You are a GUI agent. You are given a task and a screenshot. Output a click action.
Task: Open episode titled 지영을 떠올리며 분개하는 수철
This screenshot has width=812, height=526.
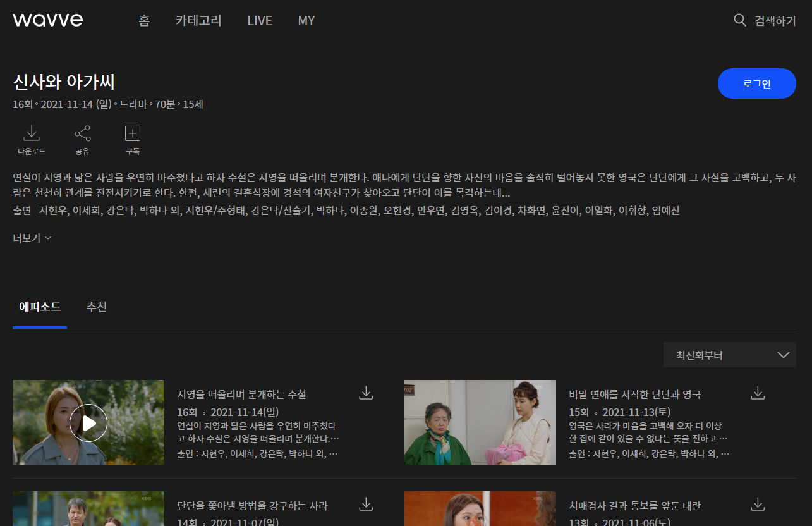(241, 394)
